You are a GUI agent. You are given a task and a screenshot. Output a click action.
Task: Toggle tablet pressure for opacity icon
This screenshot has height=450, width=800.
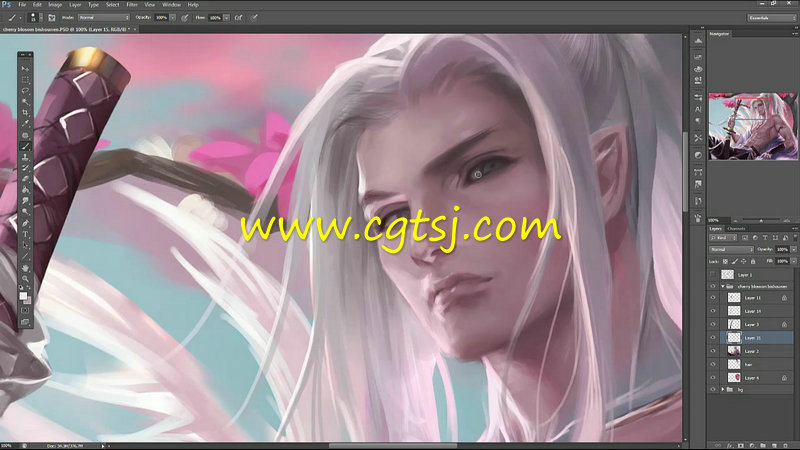click(x=185, y=17)
